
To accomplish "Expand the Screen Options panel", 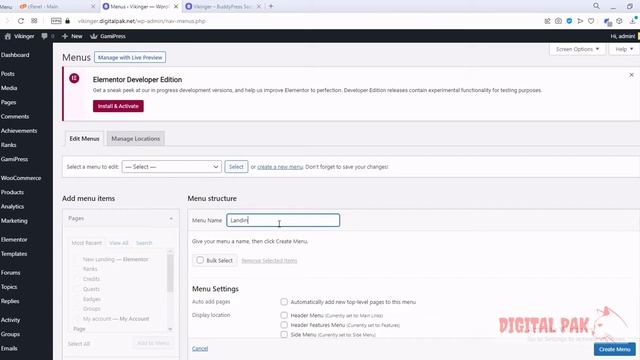I will pyautogui.click(x=577, y=49).
